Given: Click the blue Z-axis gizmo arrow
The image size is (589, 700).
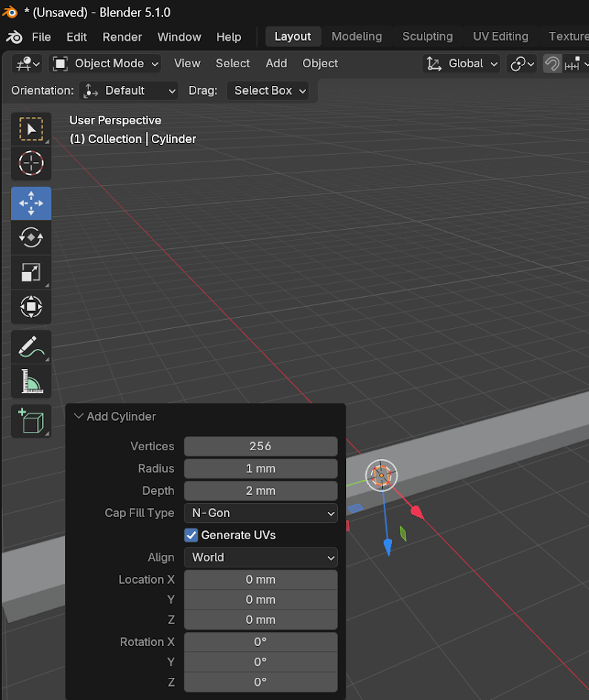Looking at the screenshot, I should coord(387,547).
